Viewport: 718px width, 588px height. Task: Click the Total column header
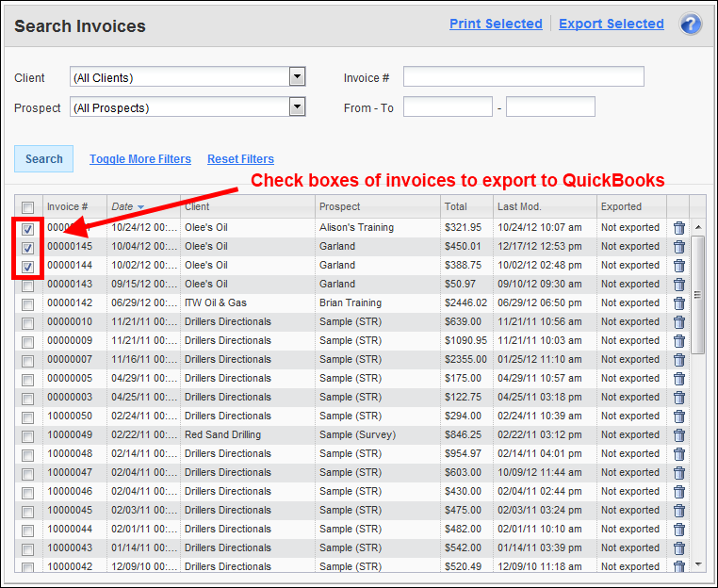455,206
